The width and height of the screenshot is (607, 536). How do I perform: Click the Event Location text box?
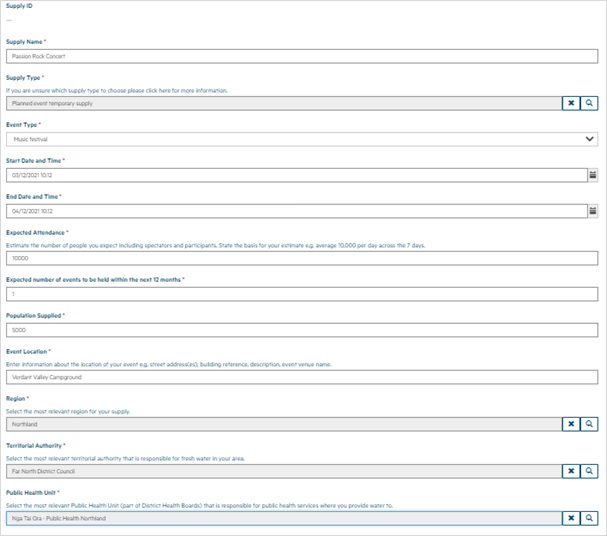300,377
